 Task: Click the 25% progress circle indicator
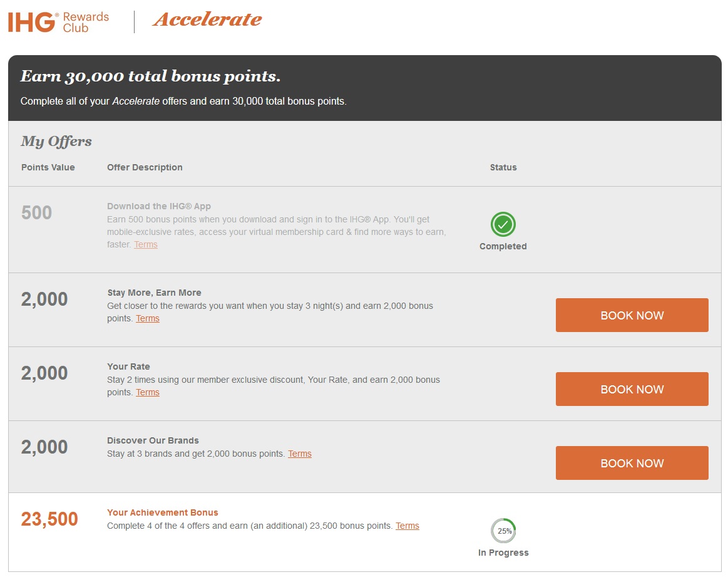503,531
